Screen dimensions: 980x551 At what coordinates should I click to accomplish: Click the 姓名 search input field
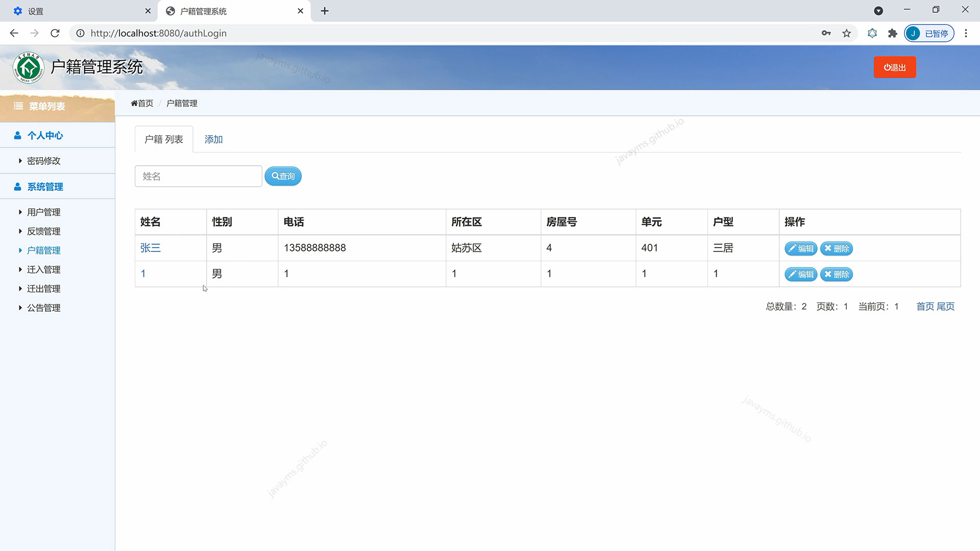coord(198,176)
